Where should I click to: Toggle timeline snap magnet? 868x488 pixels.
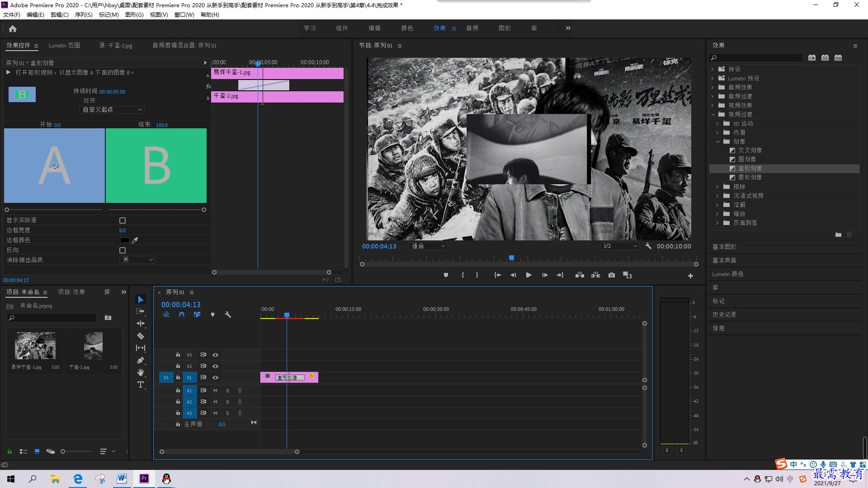point(182,314)
